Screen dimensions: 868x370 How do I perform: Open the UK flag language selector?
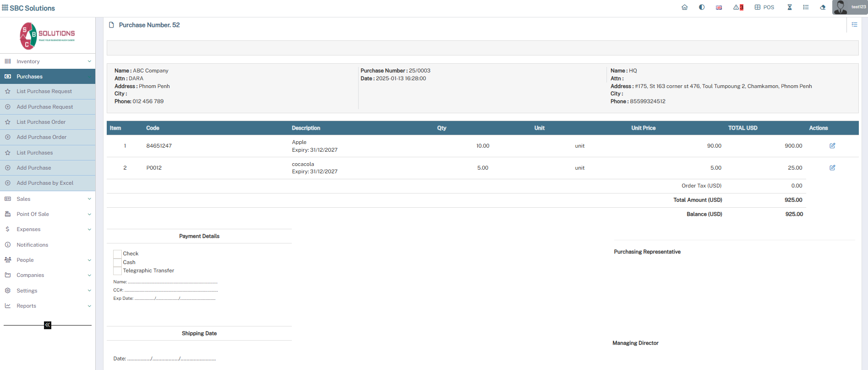pos(719,7)
